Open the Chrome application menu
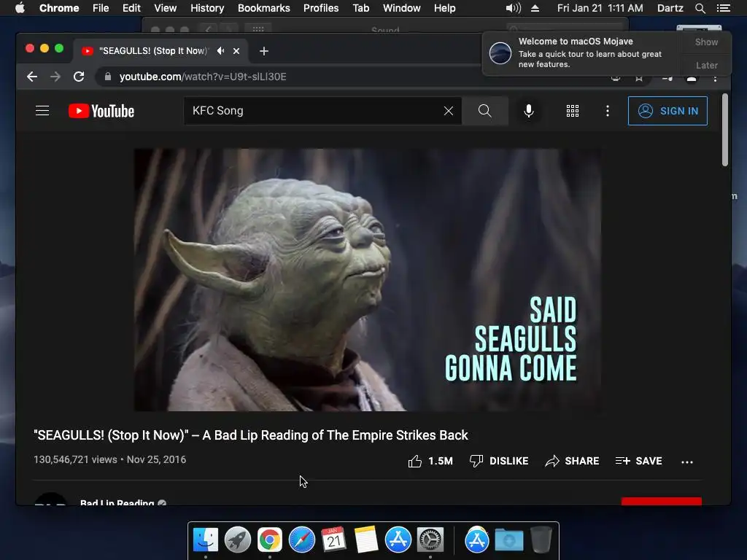The height and width of the screenshot is (560, 747). [59, 8]
